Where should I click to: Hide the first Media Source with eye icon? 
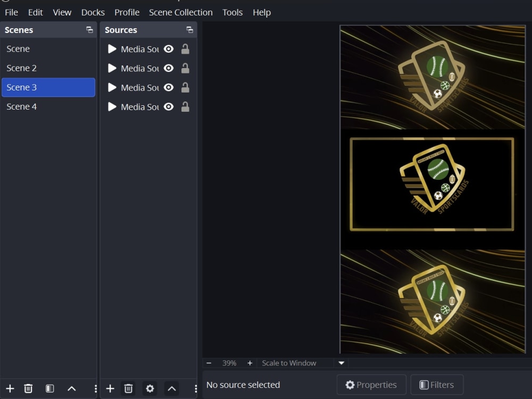coord(169,49)
